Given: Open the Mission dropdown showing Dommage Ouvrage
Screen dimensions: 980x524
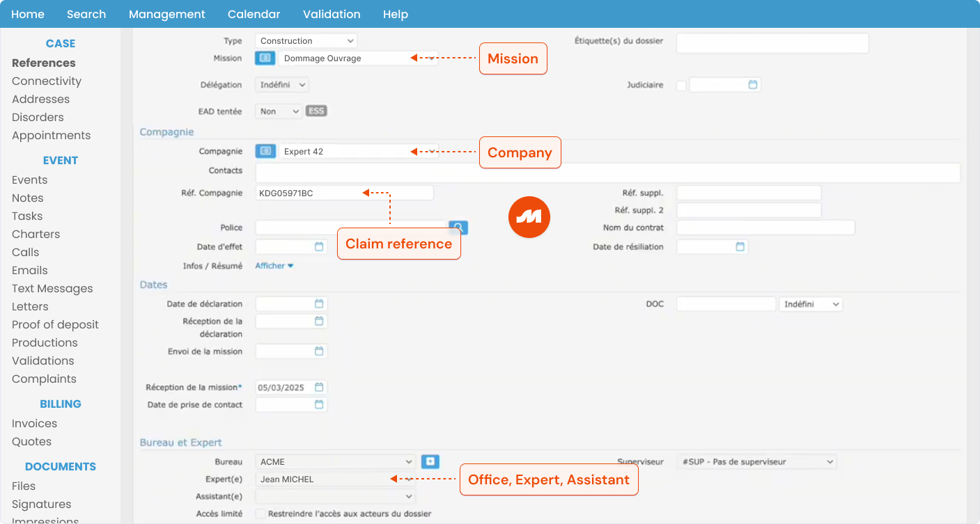Looking at the screenshot, I should [x=359, y=58].
